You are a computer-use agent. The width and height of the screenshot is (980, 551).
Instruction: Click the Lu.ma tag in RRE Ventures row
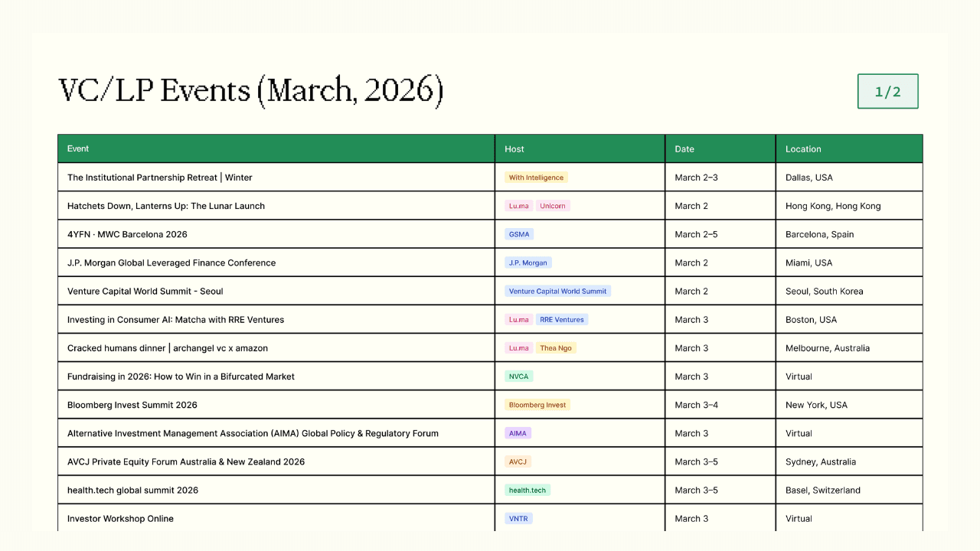(518, 319)
